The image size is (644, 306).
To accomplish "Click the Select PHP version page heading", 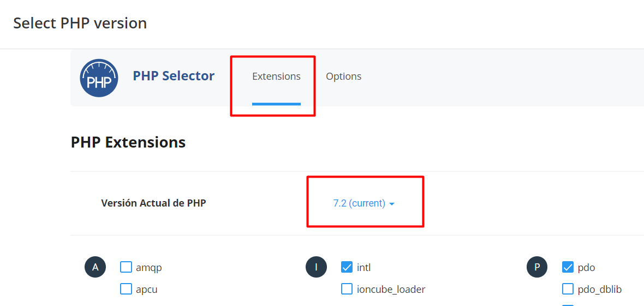I will [80, 23].
